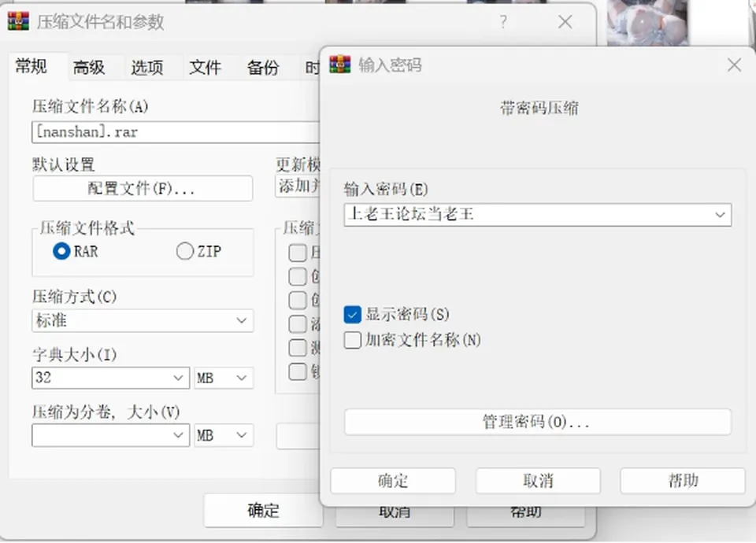Click the archive name field containing [nanshan].rar

coord(176,132)
